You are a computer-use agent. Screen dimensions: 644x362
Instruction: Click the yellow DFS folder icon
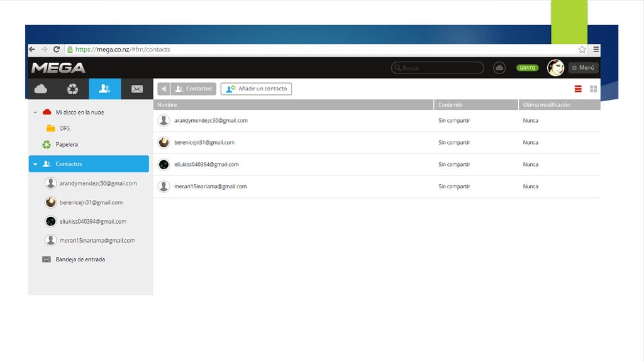(x=51, y=128)
